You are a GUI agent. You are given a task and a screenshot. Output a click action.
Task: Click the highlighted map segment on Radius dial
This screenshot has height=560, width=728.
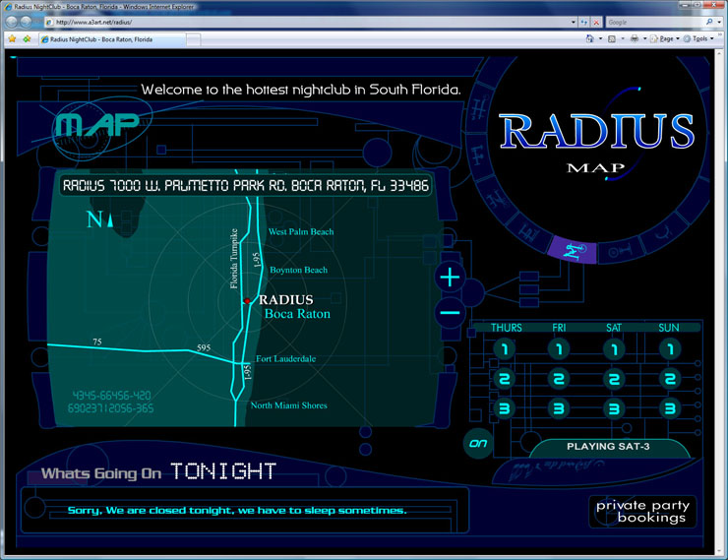tap(572, 250)
